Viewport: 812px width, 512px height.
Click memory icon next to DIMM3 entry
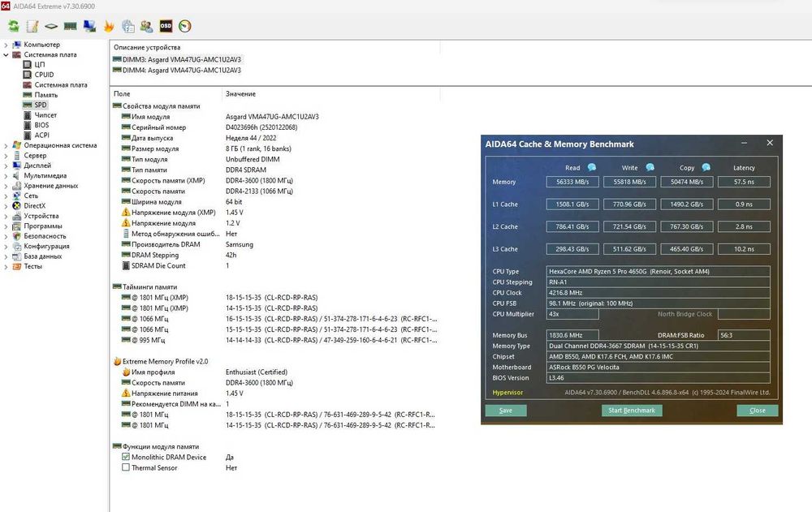117,59
